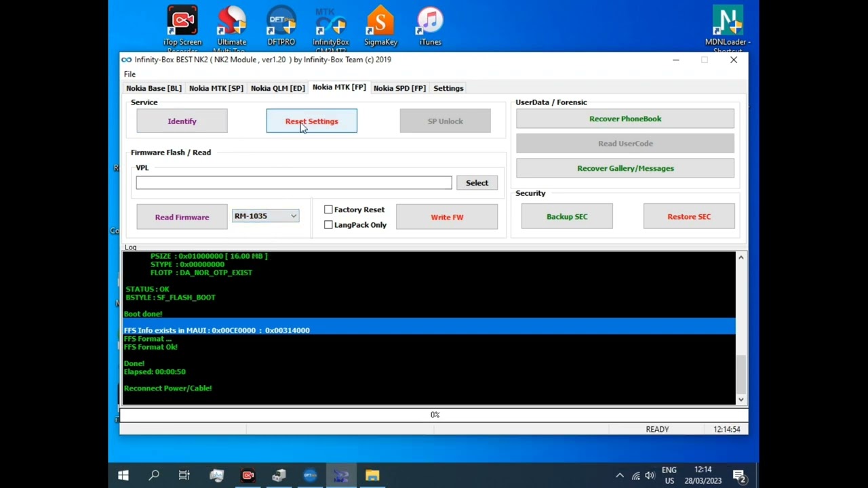Open the iTunes desktop shortcut
The image size is (868, 488).
pyautogui.click(x=430, y=27)
